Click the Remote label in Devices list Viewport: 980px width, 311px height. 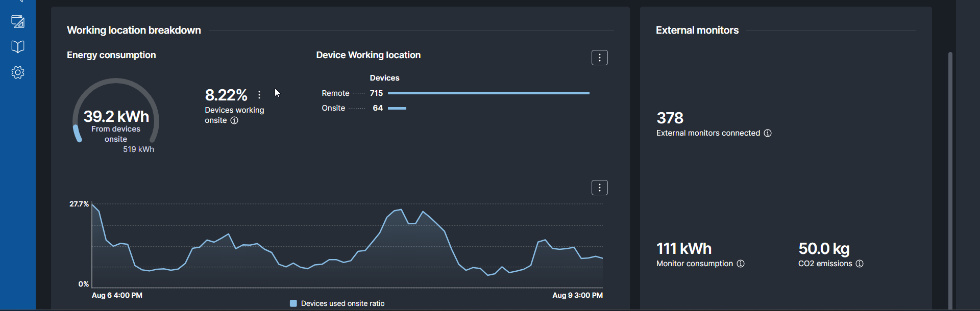[x=335, y=93]
